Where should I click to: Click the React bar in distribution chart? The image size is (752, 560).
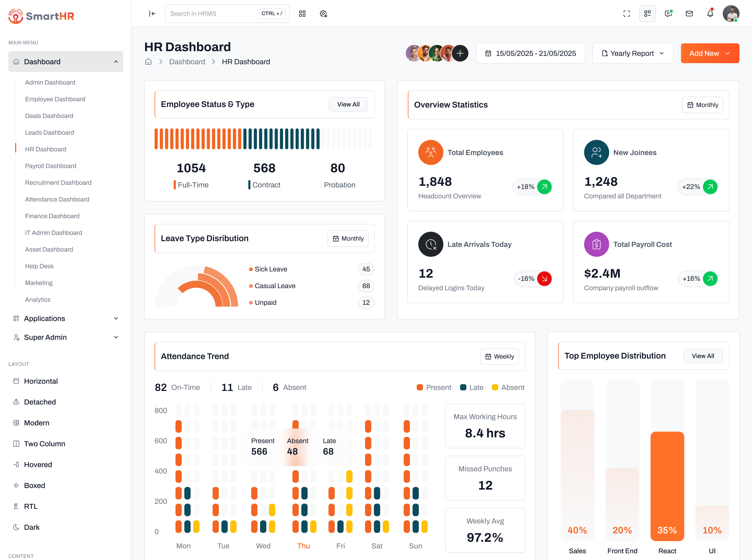pyautogui.click(x=667, y=485)
